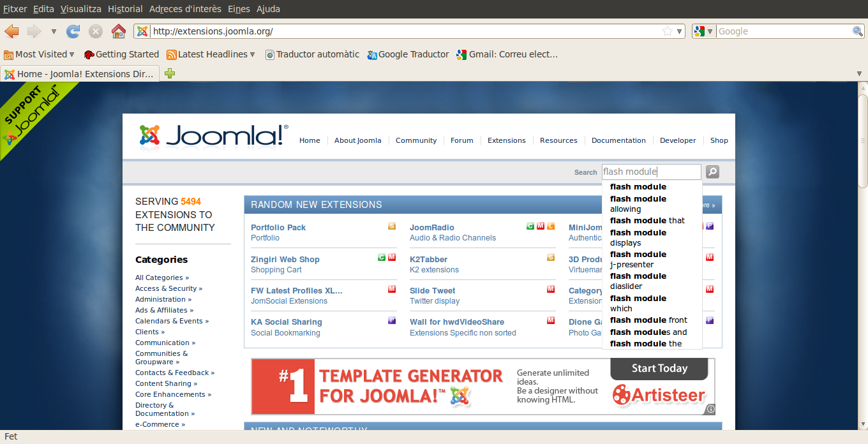Open the Fitxer menu

(x=15, y=9)
